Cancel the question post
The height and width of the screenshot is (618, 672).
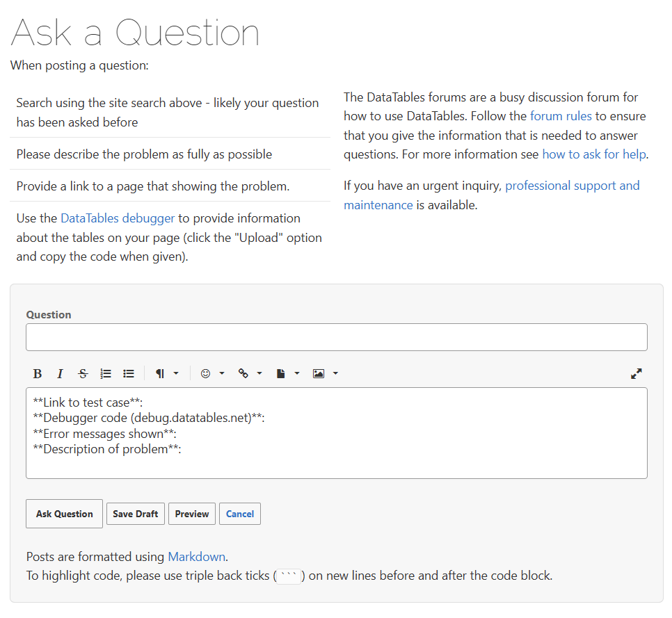point(240,514)
